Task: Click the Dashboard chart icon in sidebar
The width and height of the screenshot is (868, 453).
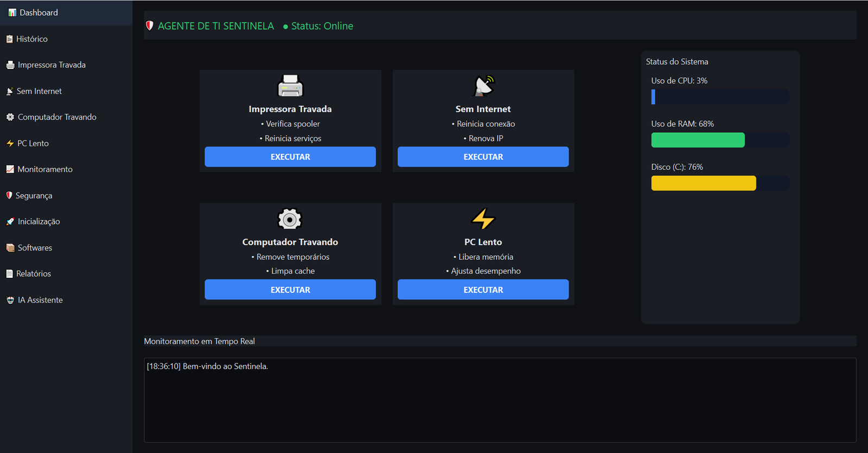Action: (x=12, y=12)
